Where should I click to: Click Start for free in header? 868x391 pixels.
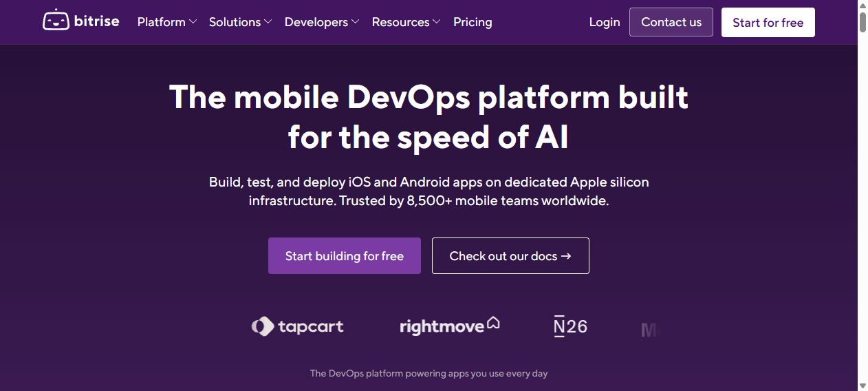[768, 23]
